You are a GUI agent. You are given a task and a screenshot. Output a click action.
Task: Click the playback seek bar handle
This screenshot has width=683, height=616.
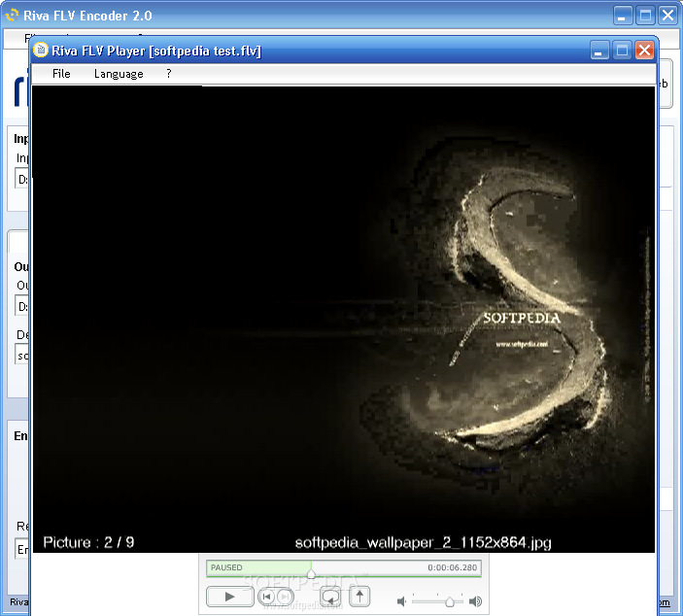pyautogui.click(x=311, y=574)
